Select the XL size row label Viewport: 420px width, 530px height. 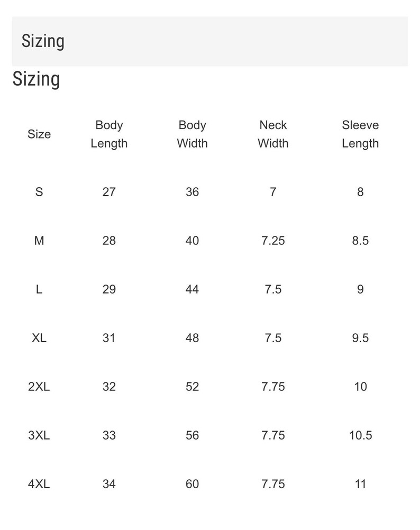(39, 338)
